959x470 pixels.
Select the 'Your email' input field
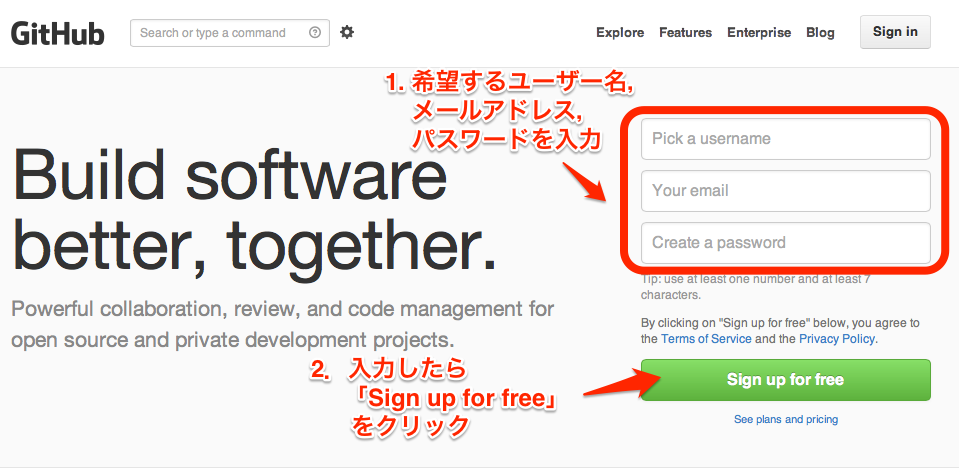tap(786, 191)
